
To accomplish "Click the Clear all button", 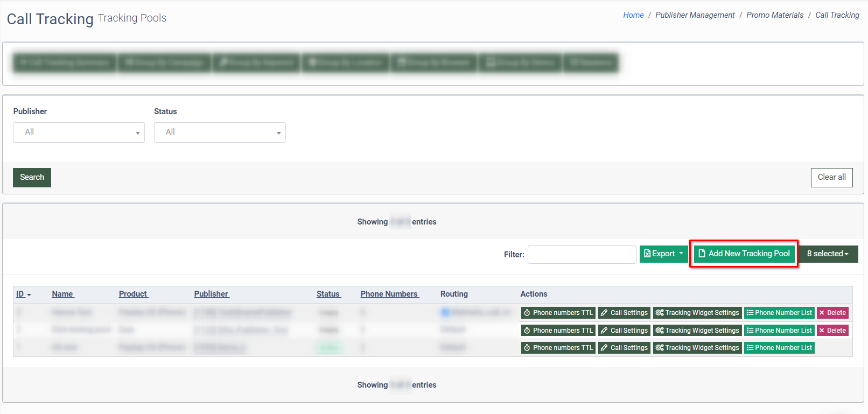I will (831, 178).
